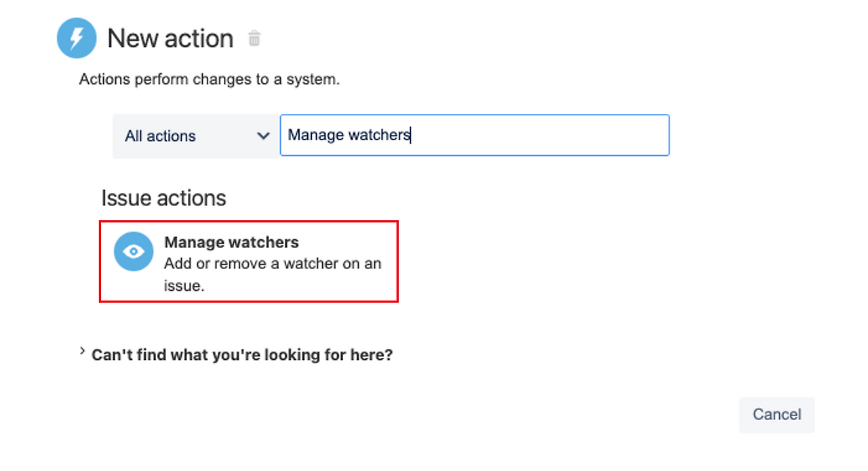Open the All actions filter dropdown

pyautogui.click(x=195, y=136)
